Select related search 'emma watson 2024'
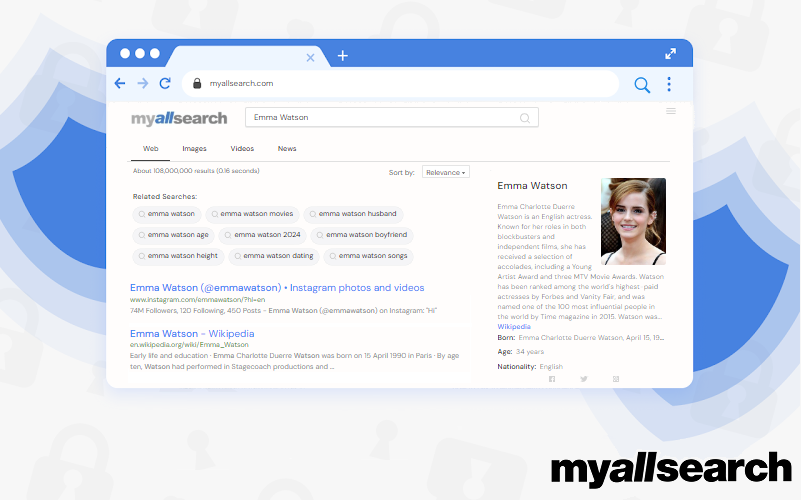Image resolution: width=801 pixels, height=500 pixels. pyautogui.click(x=263, y=235)
